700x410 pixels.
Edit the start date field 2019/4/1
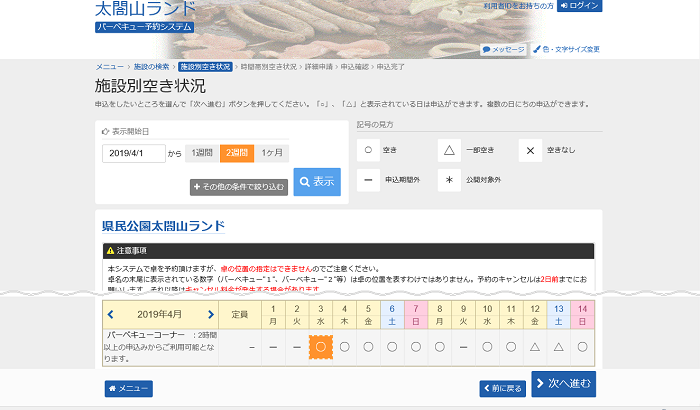tap(134, 153)
